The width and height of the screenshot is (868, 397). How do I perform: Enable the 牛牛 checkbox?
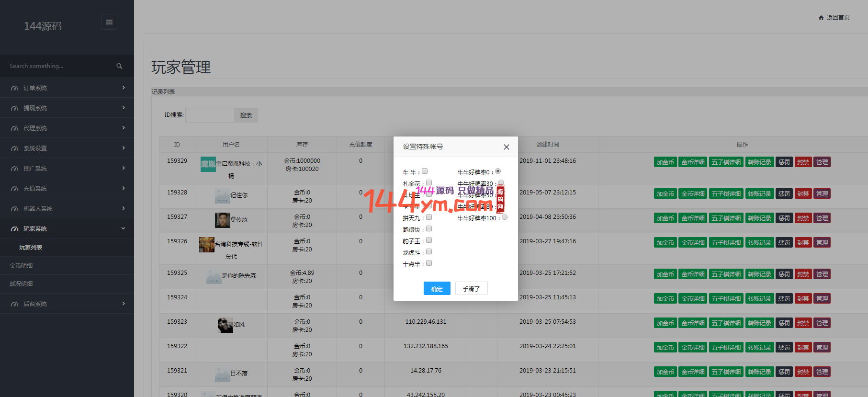[x=425, y=171]
